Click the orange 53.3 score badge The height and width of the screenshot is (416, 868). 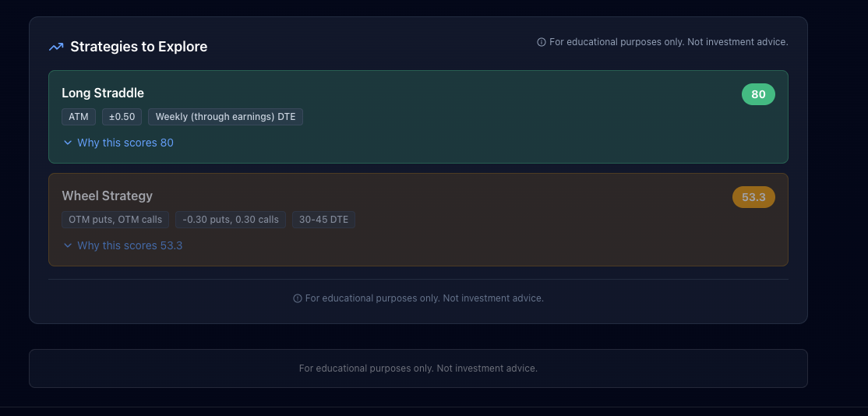pos(753,197)
